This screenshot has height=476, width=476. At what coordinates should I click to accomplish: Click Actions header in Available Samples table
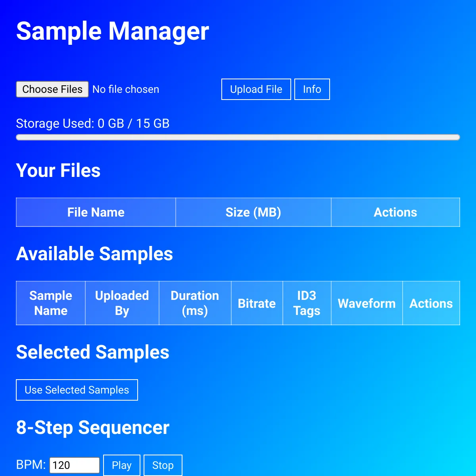click(431, 303)
